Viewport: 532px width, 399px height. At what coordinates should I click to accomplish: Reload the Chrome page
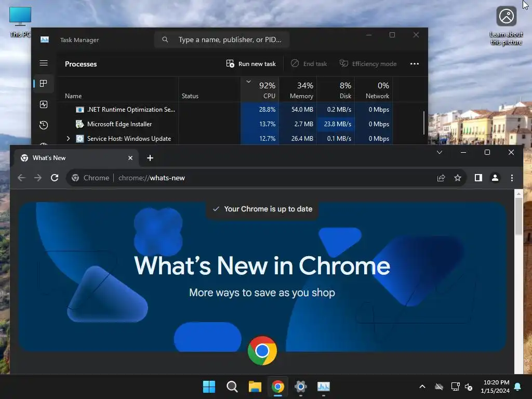[55, 178]
